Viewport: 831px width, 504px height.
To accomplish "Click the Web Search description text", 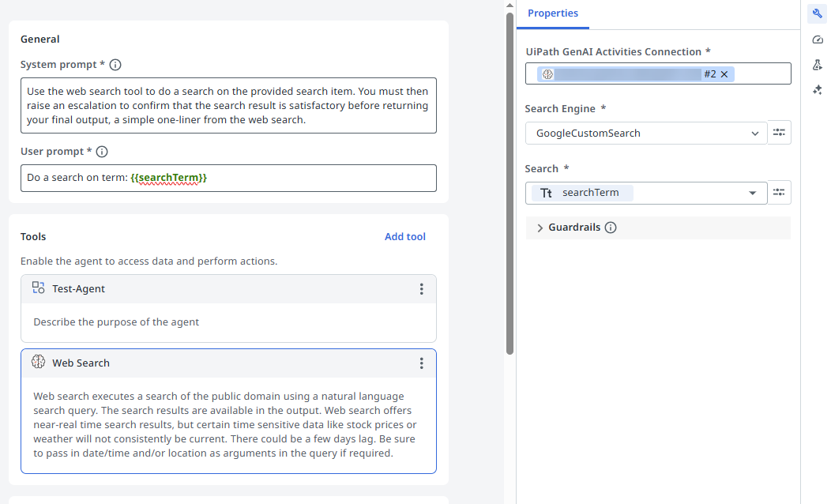I will pos(225,424).
